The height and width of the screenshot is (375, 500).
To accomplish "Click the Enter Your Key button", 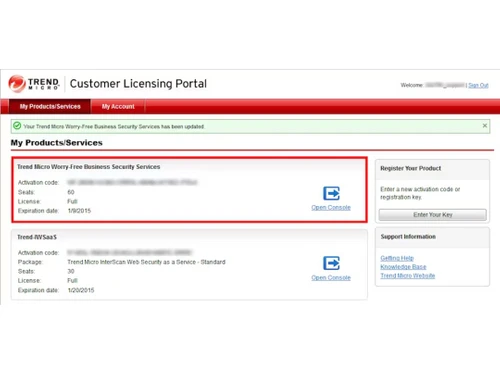I will [433, 215].
